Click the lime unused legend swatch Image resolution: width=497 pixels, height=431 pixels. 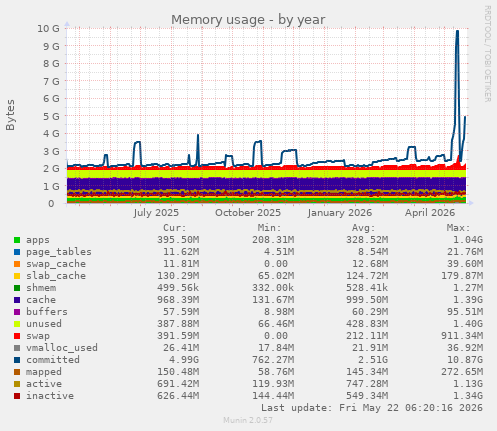(x=17, y=324)
